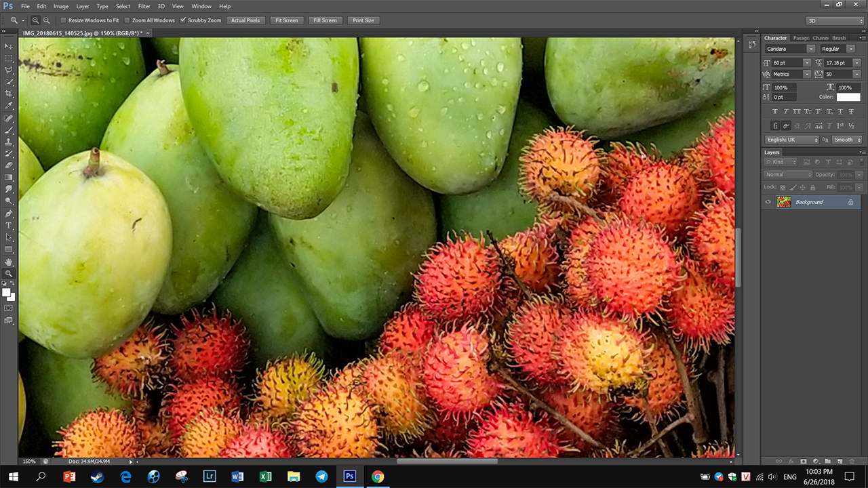Select the Eraser tool
The width and height of the screenshot is (868, 488).
tap(9, 165)
